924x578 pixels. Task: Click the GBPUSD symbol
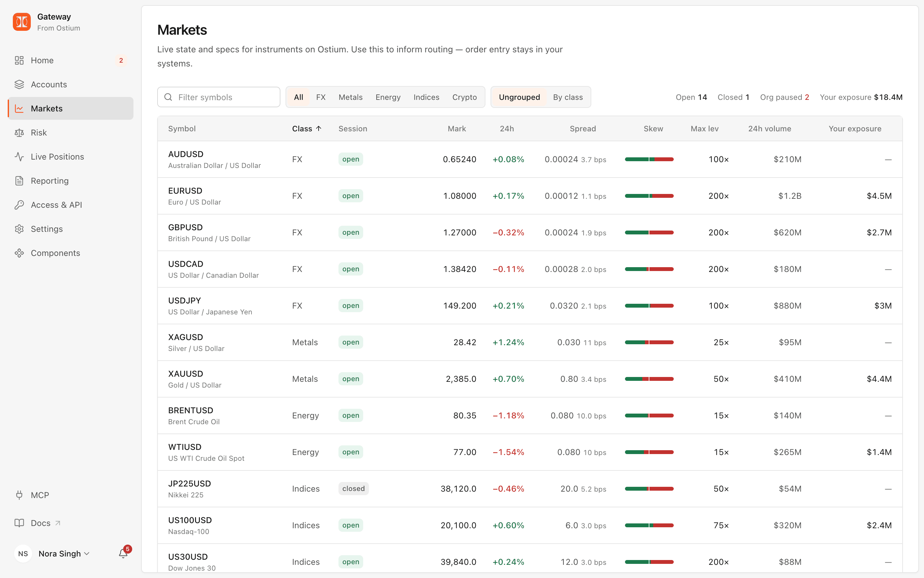coord(185,227)
